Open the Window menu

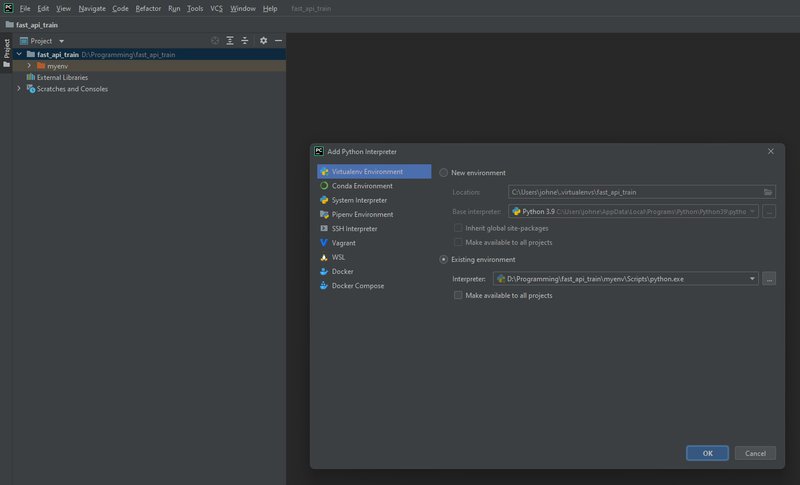point(243,8)
